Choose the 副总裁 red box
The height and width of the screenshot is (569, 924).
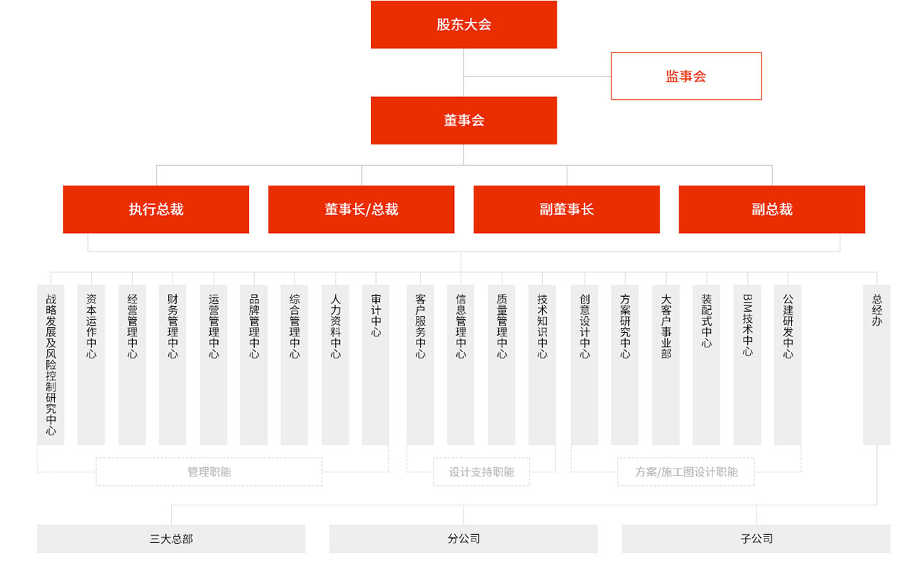point(772,209)
